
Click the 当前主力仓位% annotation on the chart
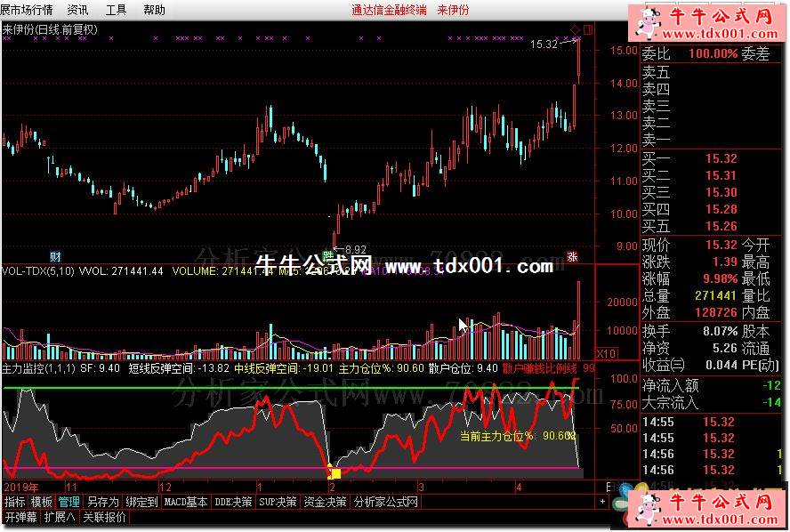pyautogui.click(x=518, y=435)
